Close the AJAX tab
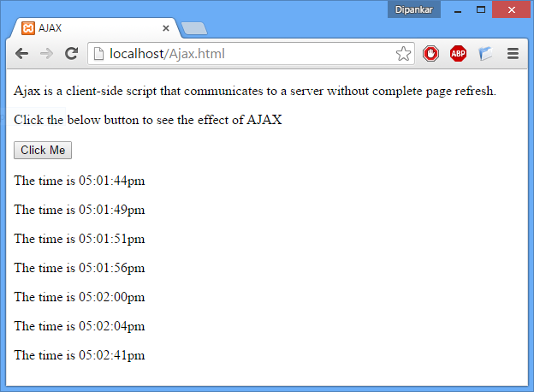534x392 pixels. 166,28
